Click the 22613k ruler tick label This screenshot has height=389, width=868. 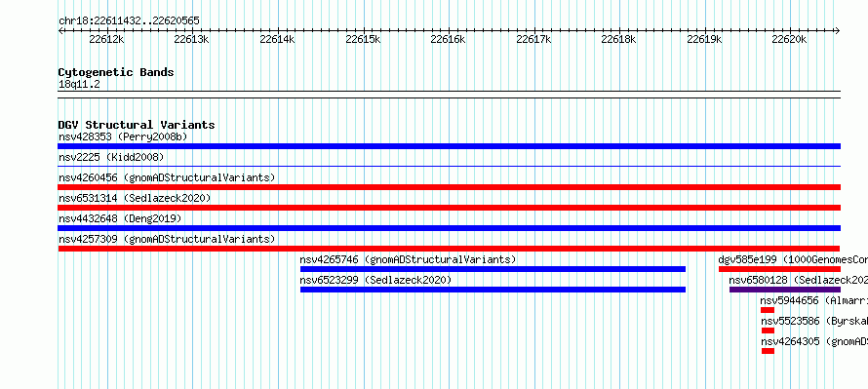click(191, 39)
